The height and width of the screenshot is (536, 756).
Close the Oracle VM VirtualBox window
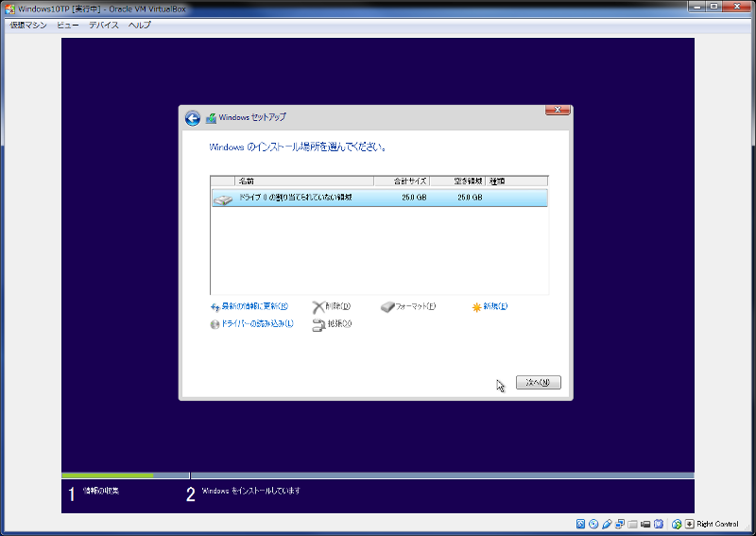tap(738, 7)
